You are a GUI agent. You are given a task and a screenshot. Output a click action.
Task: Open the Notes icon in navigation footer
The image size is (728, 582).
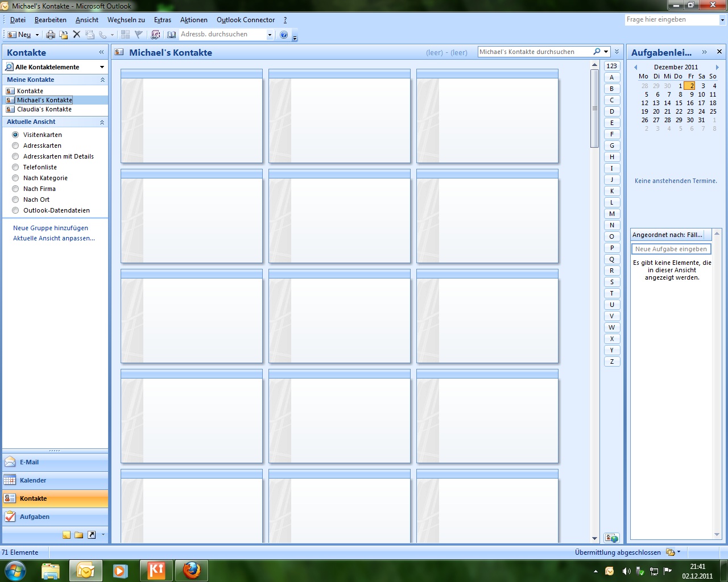(x=67, y=535)
